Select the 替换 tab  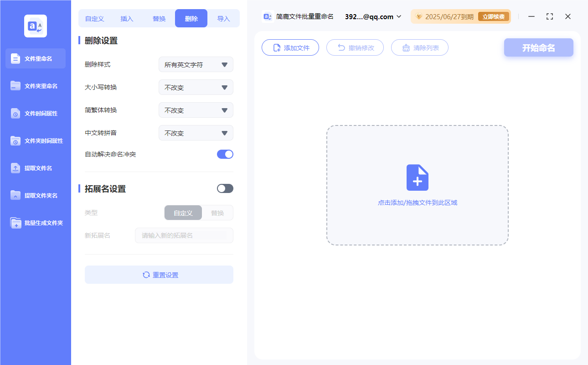(x=159, y=18)
